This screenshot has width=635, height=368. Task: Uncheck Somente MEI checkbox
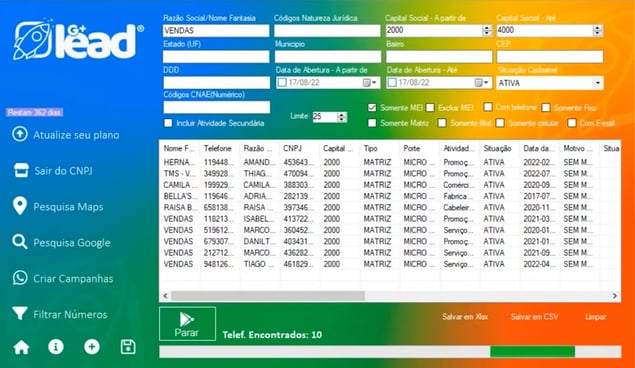coord(372,108)
